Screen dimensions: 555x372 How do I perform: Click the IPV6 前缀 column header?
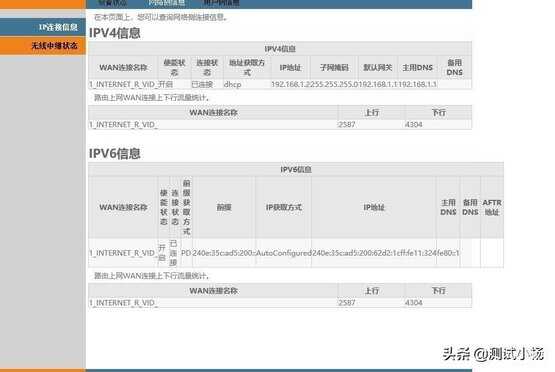coord(224,207)
